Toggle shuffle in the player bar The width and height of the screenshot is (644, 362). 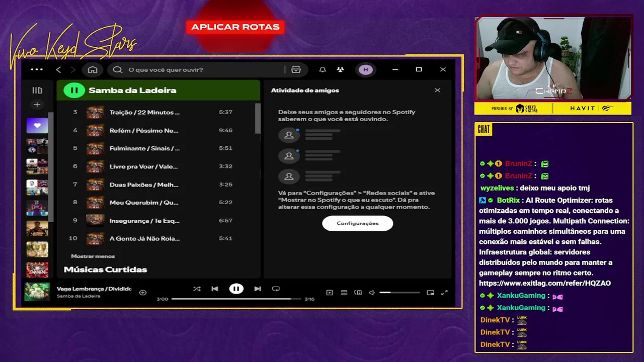point(197,289)
